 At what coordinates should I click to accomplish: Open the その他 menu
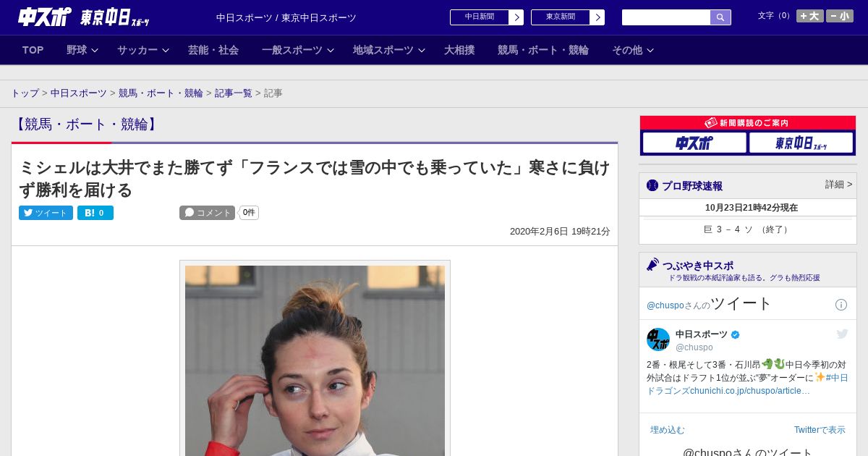(627, 50)
